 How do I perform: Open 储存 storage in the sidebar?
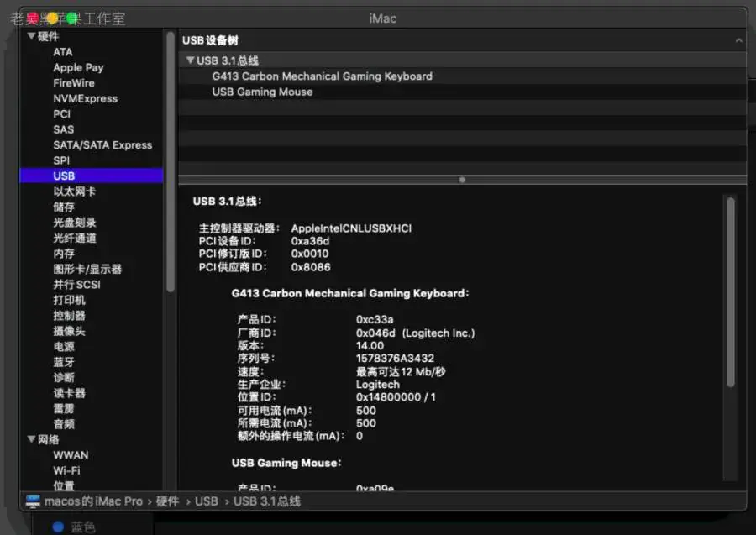pyautogui.click(x=64, y=207)
